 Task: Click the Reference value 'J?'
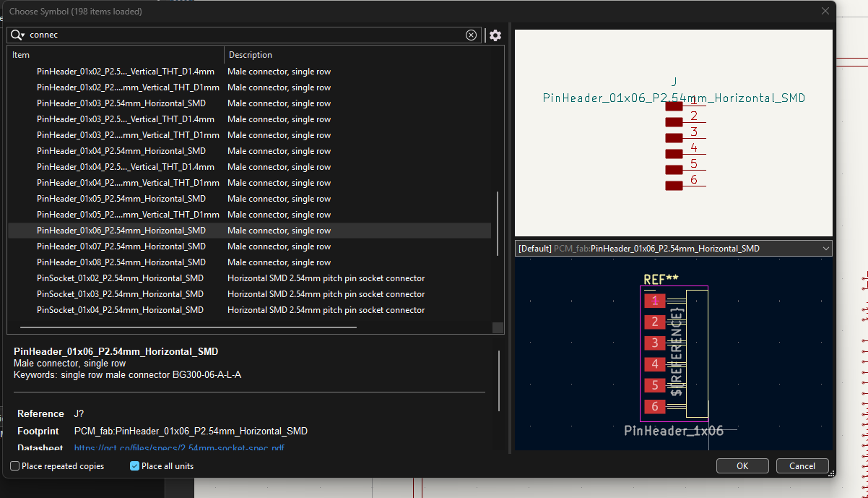coord(79,413)
